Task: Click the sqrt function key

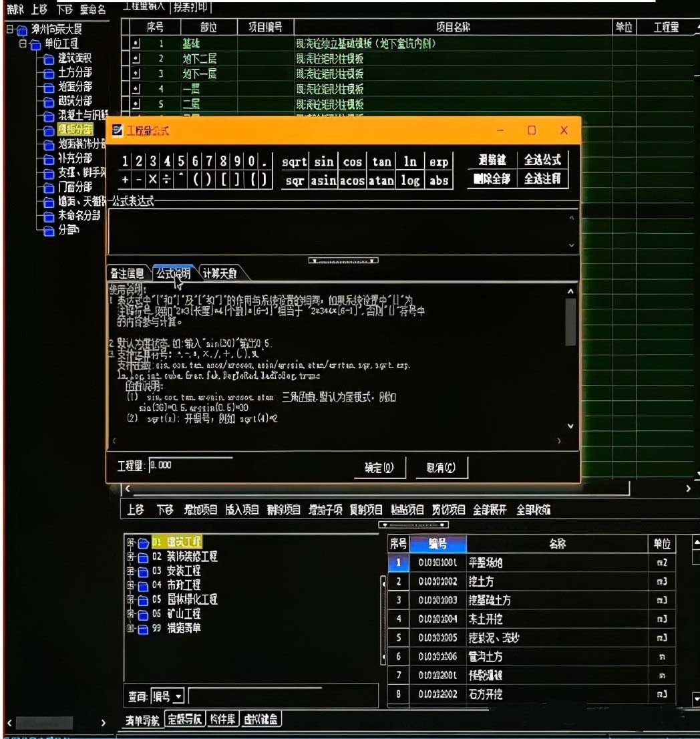Action: pyautogui.click(x=295, y=162)
